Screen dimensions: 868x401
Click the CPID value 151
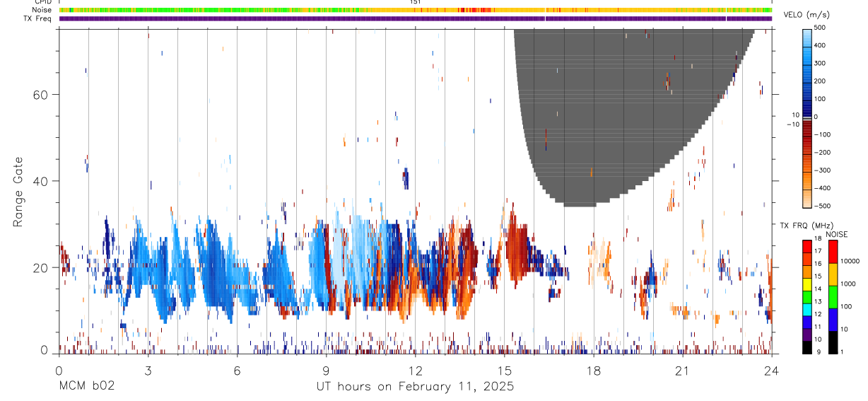pos(416,2)
